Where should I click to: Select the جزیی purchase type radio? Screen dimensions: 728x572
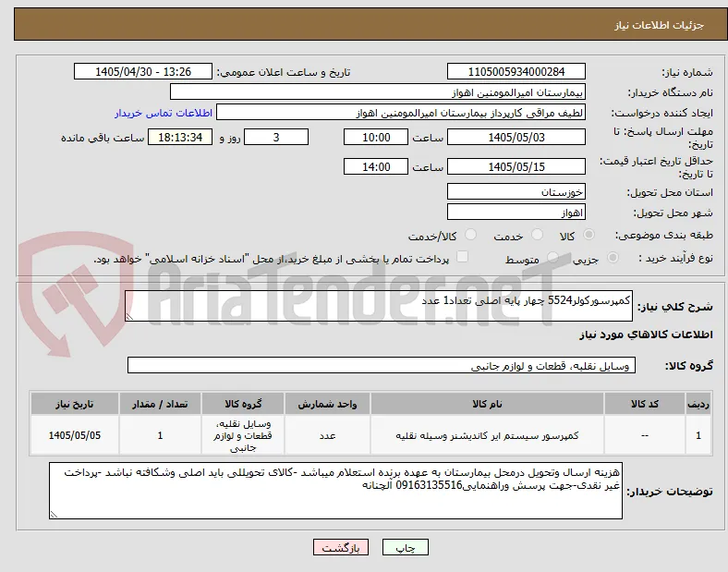pos(613,257)
